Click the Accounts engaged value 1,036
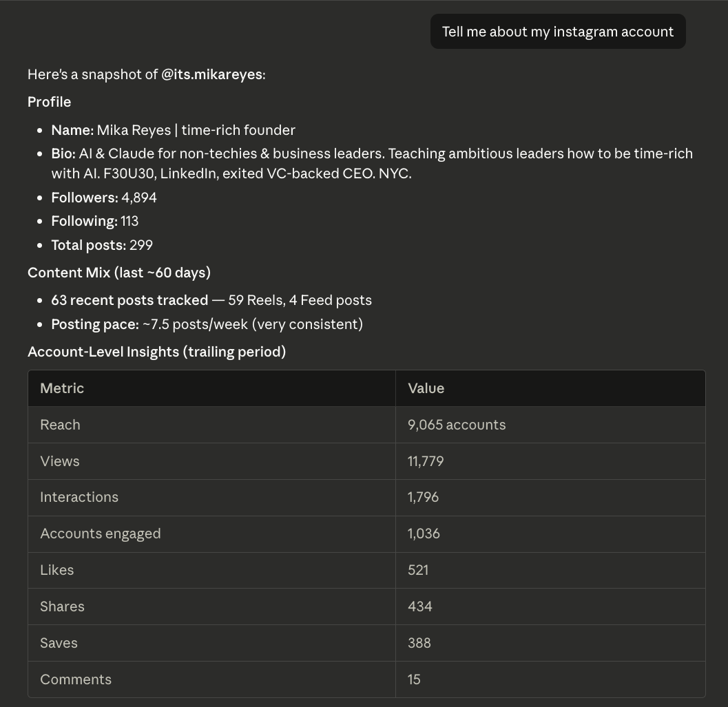The image size is (728, 707). pyautogui.click(x=424, y=534)
